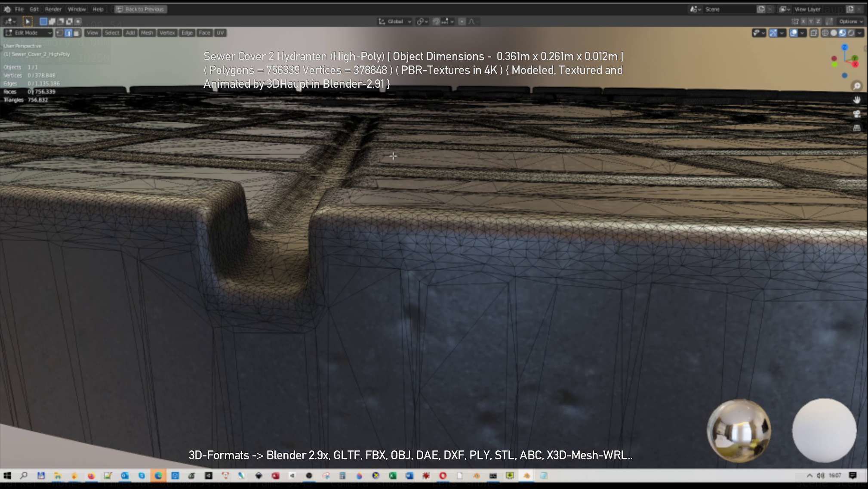Viewport: 868px width, 489px height.
Task: Toggle camera view with camera gizmo
Action: [x=857, y=114]
